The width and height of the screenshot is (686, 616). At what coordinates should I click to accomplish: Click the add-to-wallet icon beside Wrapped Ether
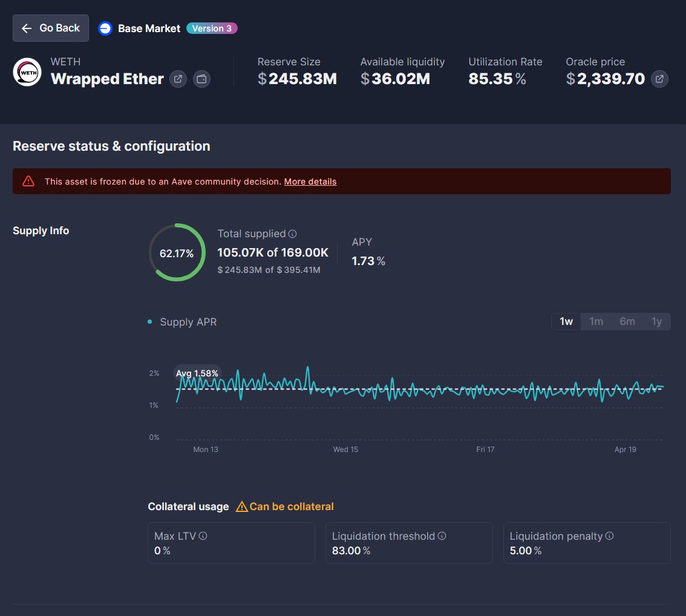[x=201, y=79]
